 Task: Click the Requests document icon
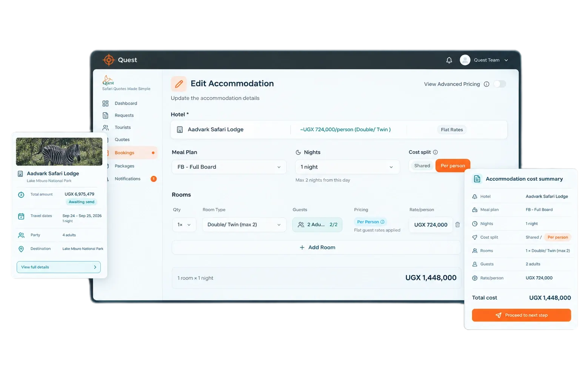[105, 115]
